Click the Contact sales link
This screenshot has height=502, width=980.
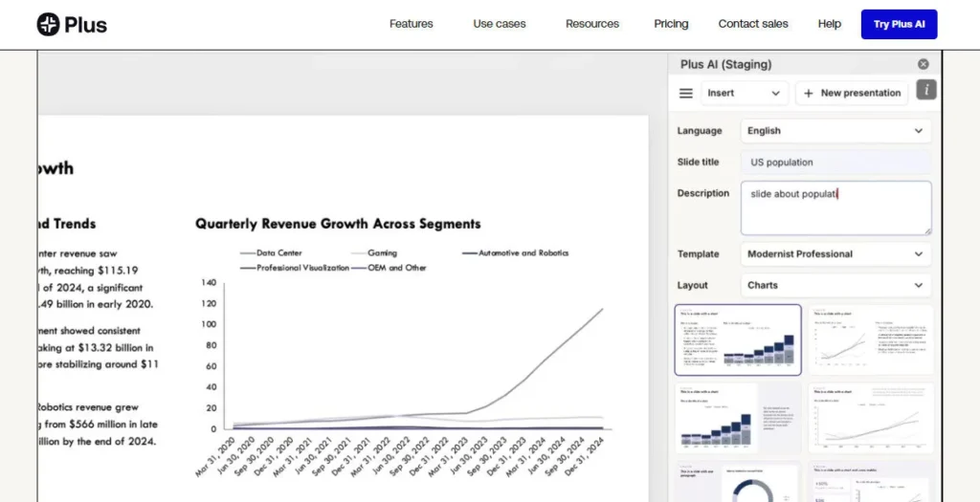pyautogui.click(x=753, y=24)
